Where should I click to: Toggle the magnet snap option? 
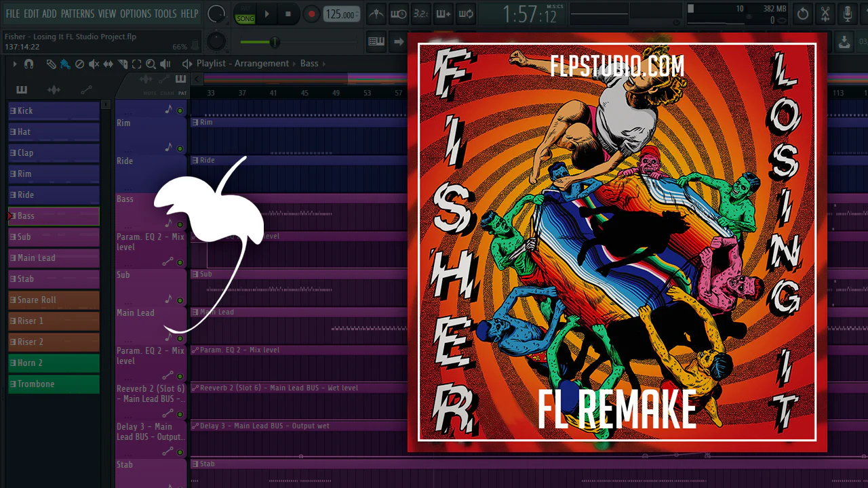coord(28,64)
